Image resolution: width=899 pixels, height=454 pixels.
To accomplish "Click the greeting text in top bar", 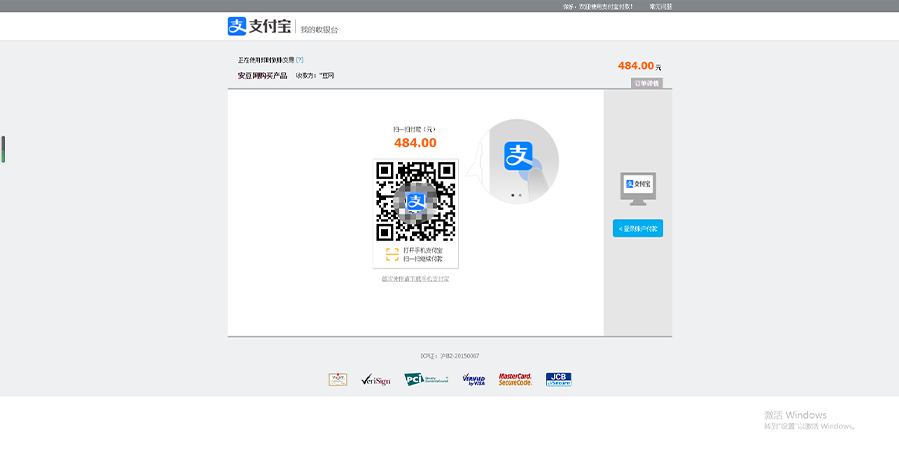I will coord(597,7).
